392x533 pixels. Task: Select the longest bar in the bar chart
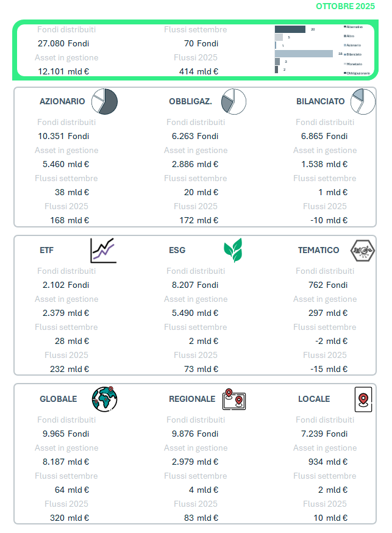pos(304,54)
